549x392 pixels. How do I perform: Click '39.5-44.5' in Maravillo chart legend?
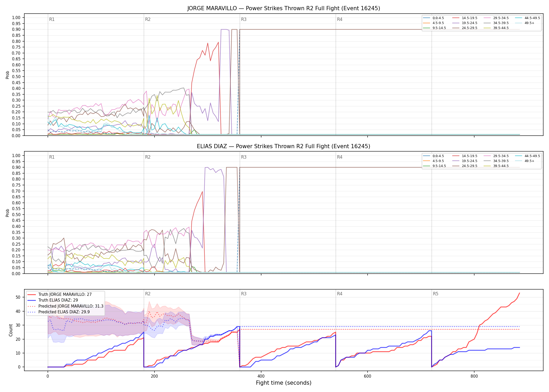[501, 28]
